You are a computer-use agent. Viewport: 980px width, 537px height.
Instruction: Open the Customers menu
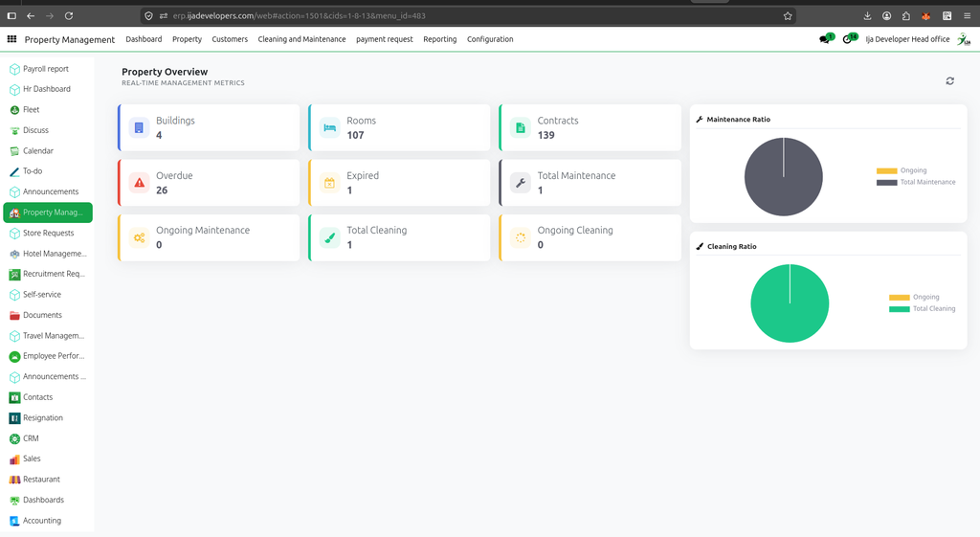pyautogui.click(x=230, y=38)
